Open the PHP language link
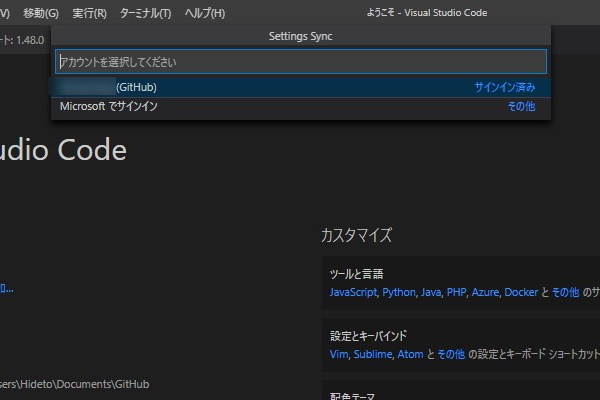This screenshot has height=400, width=600. pyautogui.click(x=456, y=292)
